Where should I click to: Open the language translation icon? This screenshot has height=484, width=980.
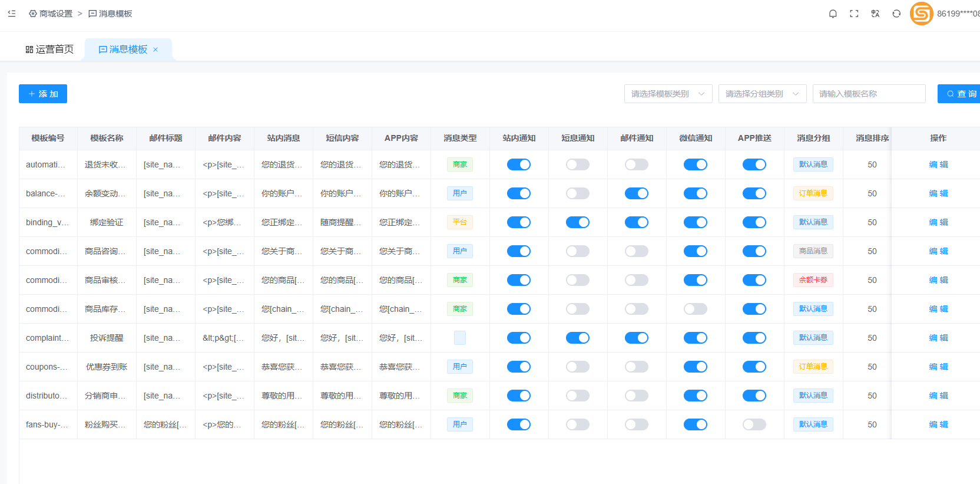click(x=875, y=14)
